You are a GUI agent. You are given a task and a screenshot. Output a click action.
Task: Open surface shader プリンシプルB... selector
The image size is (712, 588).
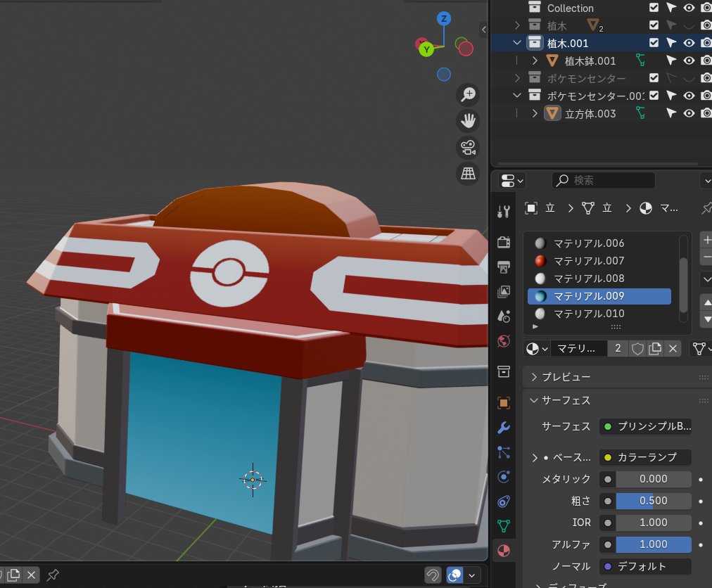pos(646,427)
